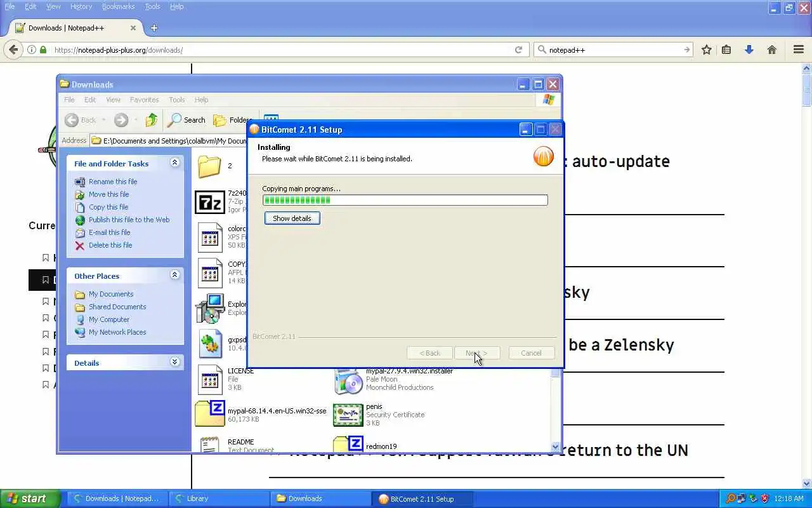Screen dimensions: 812x508
Task: Click the Explorer address path field
Action: coord(169,141)
